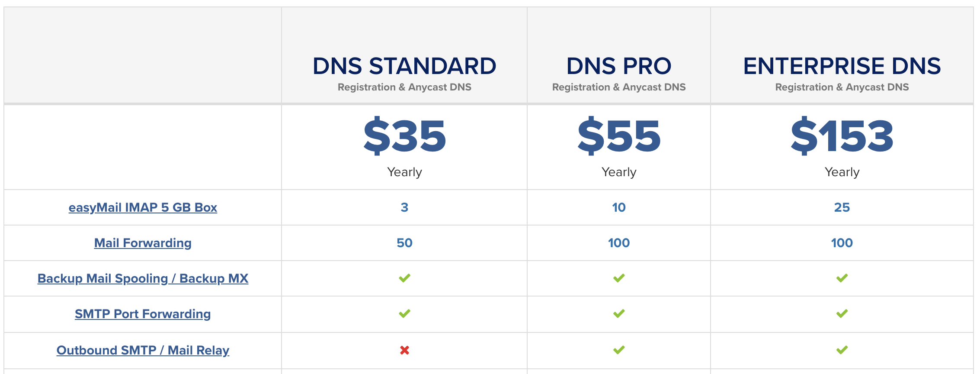Click DNS Pro Backup MX checkmark
The image size is (980, 374).
tap(619, 278)
